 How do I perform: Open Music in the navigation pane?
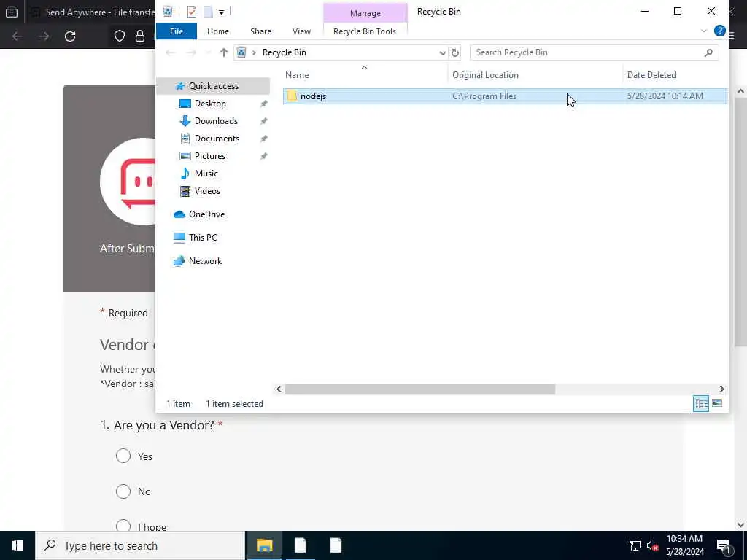pyautogui.click(x=206, y=174)
